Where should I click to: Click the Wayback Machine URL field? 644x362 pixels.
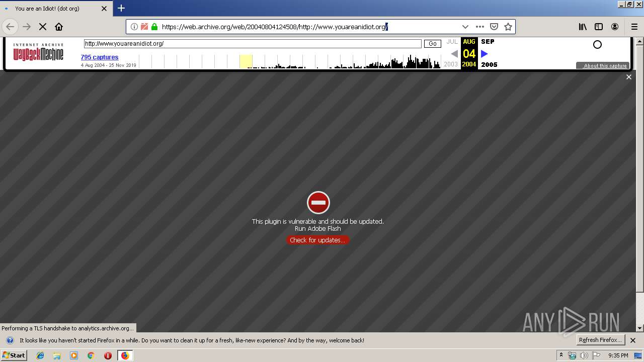point(253,44)
